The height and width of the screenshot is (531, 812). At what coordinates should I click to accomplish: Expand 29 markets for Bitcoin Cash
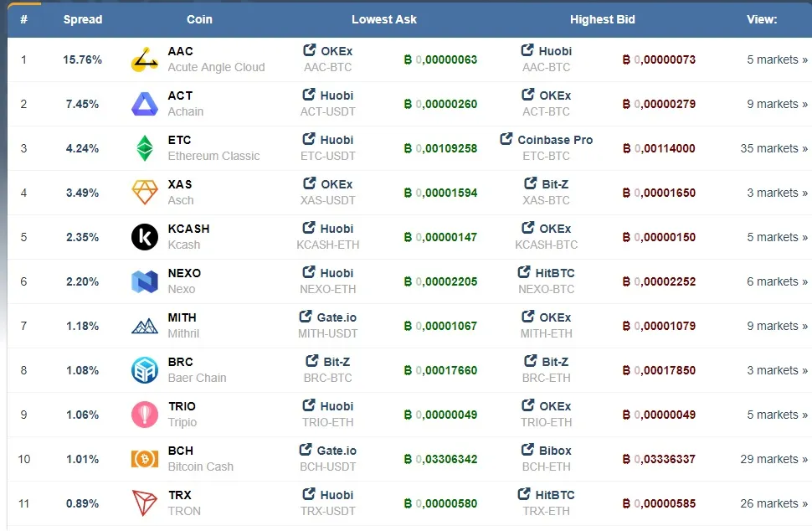tap(773, 459)
